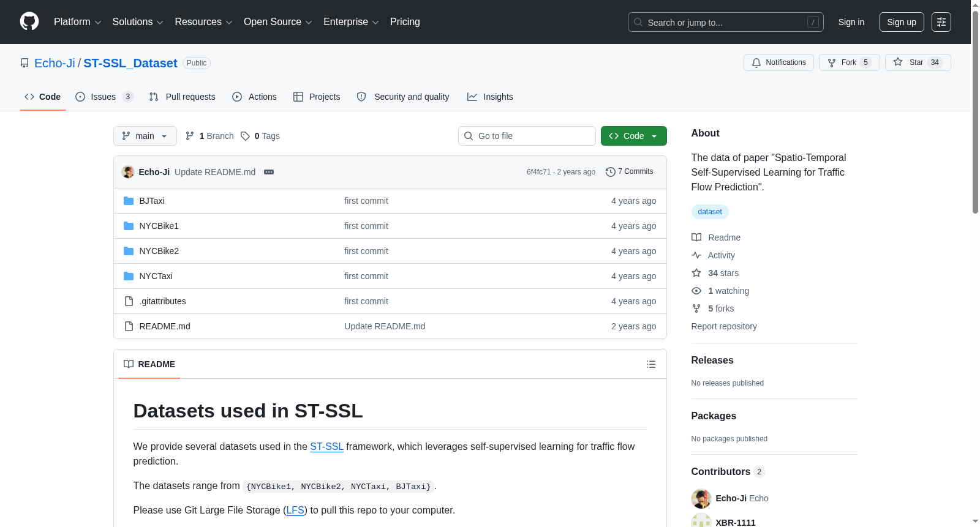Viewport: 980px width, 527px height.
Task: Open the command palette icon in the header
Action: (941, 22)
